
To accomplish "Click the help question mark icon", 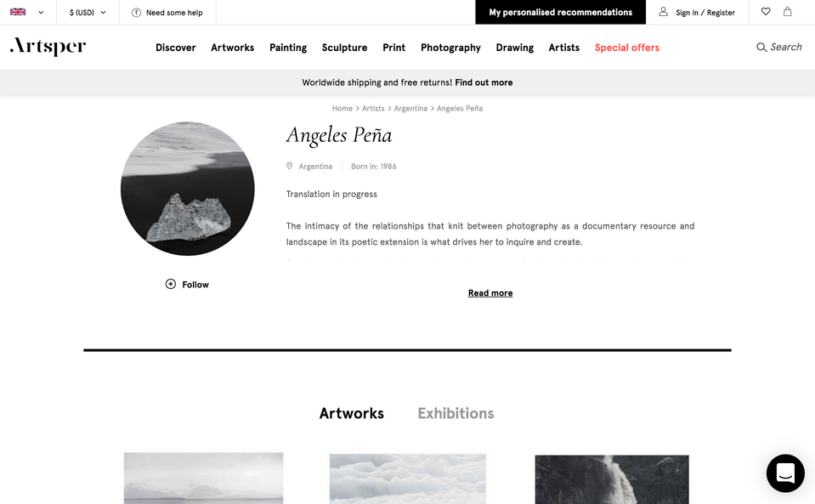I will pyautogui.click(x=136, y=13).
